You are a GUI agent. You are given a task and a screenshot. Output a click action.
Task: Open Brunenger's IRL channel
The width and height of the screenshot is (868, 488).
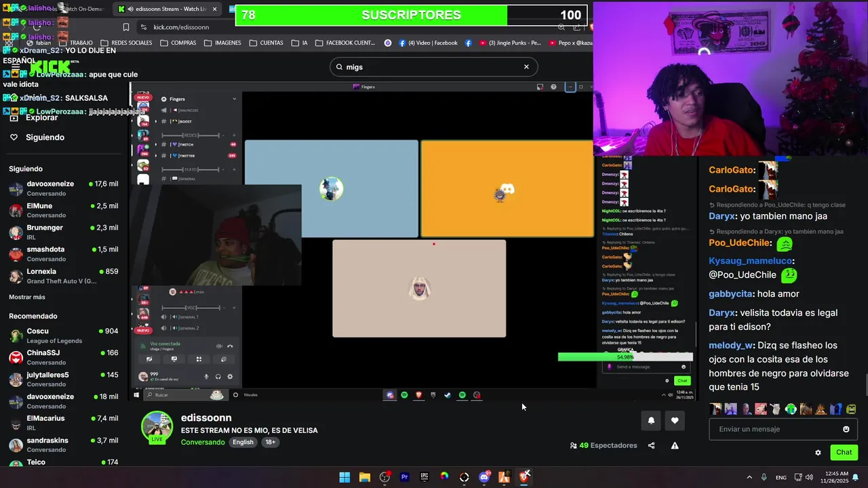pyautogui.click(x=63, y=232)
